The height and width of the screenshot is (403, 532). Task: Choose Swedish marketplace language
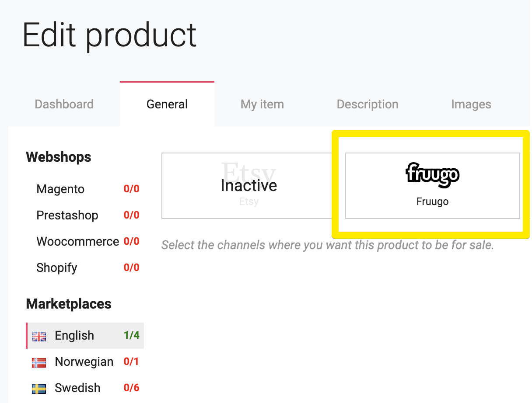85,388
